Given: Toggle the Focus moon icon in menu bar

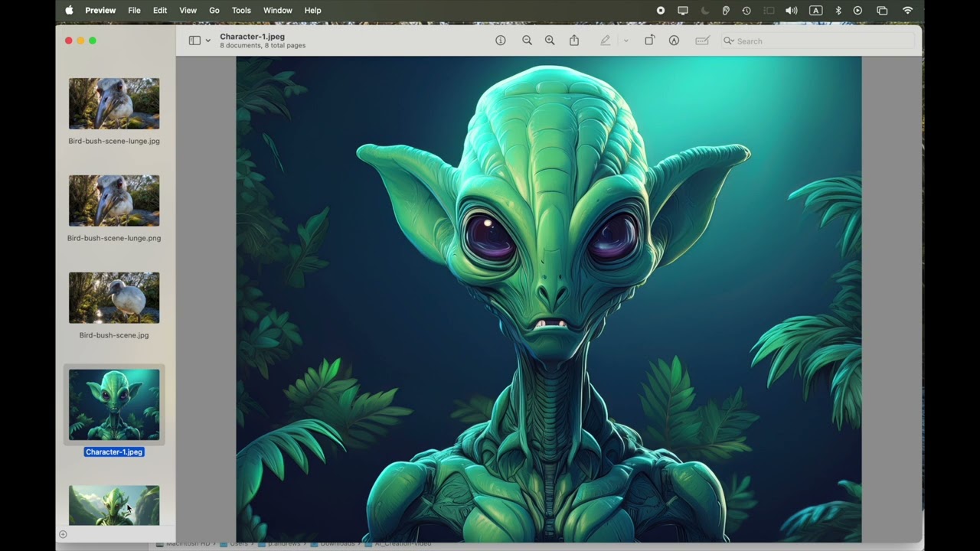Looking at the screenshot, I should [x=705, y=11].
